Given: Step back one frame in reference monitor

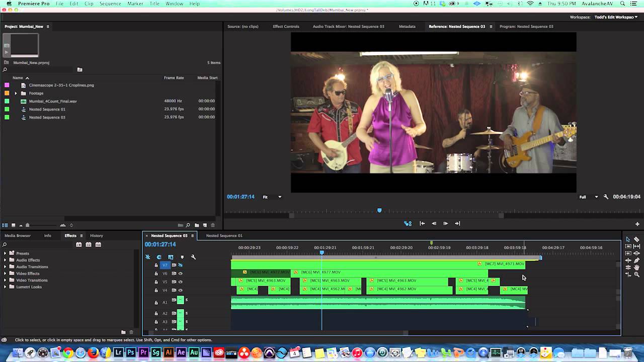Looking at the screenshot, I should click(434, 223).
